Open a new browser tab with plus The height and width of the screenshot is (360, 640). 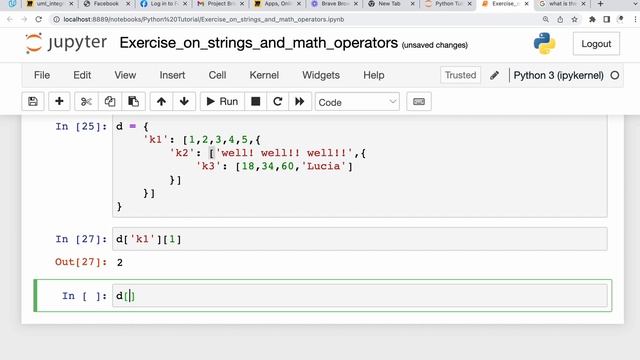[x=600, y=4]
